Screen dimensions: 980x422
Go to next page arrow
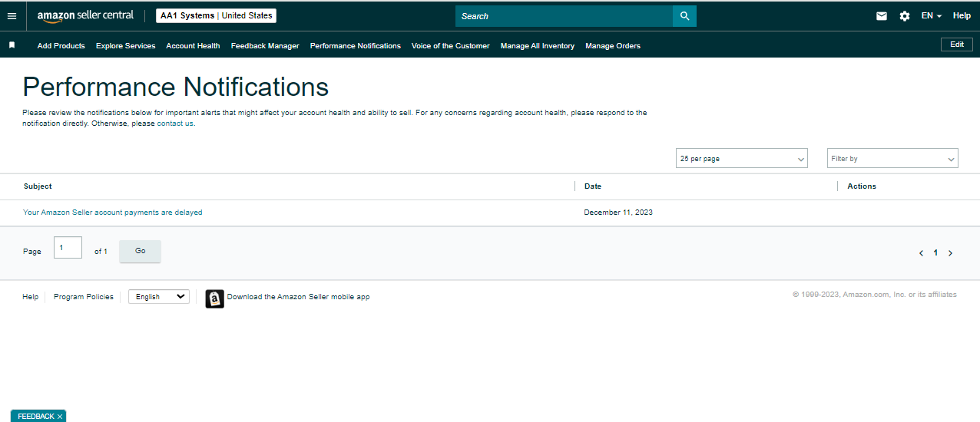[x=950, y=253]
